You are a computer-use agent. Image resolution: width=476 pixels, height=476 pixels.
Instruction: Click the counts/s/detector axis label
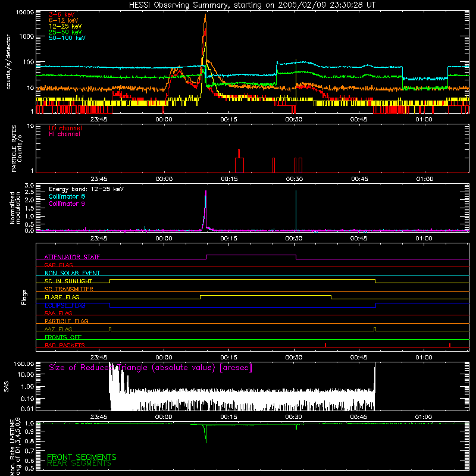pyautogui.click(x=8, y=62)
